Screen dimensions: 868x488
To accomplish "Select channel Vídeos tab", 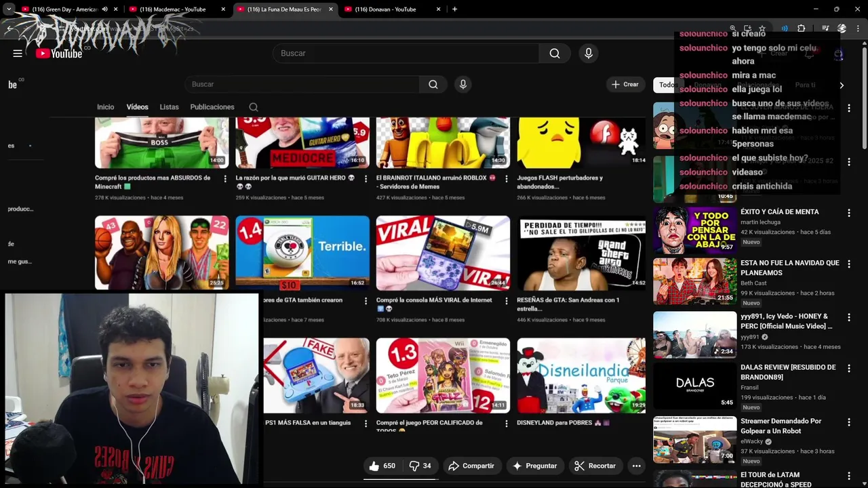I will (x=137, y=107).
